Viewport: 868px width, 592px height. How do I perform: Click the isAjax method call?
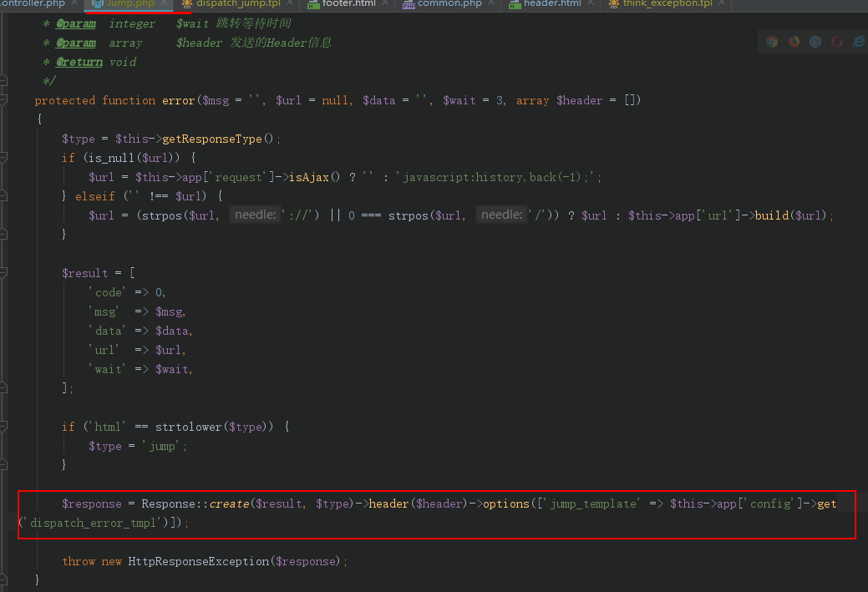tap(309, 177)
